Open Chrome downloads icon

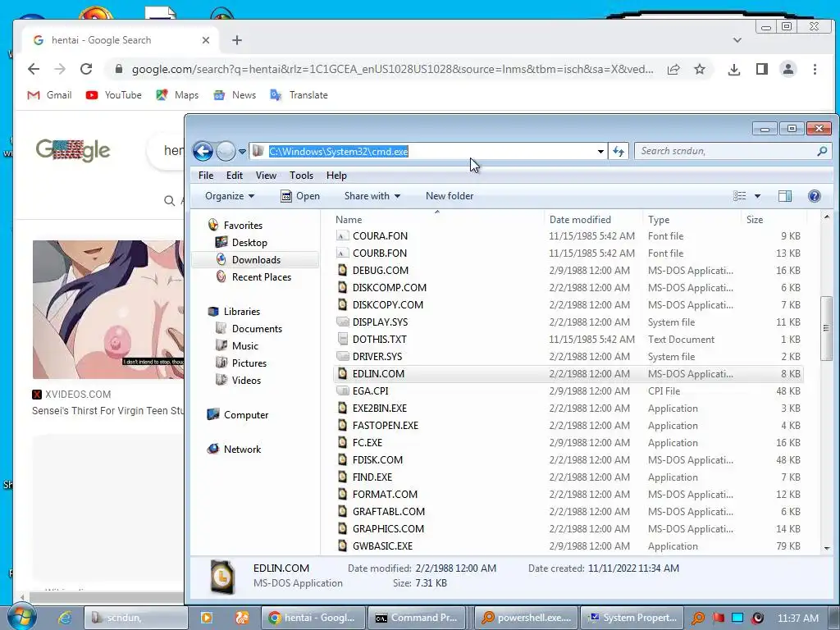point(734,69)
